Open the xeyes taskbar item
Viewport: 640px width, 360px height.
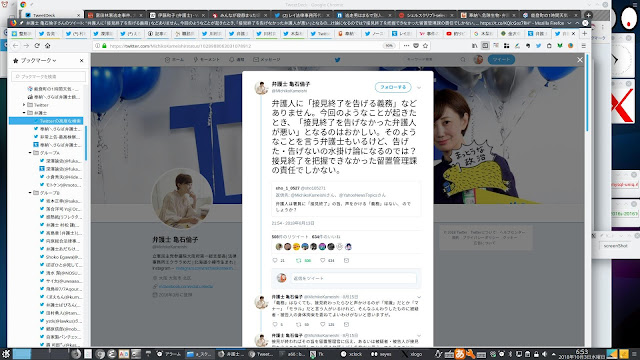coord(381,354)
